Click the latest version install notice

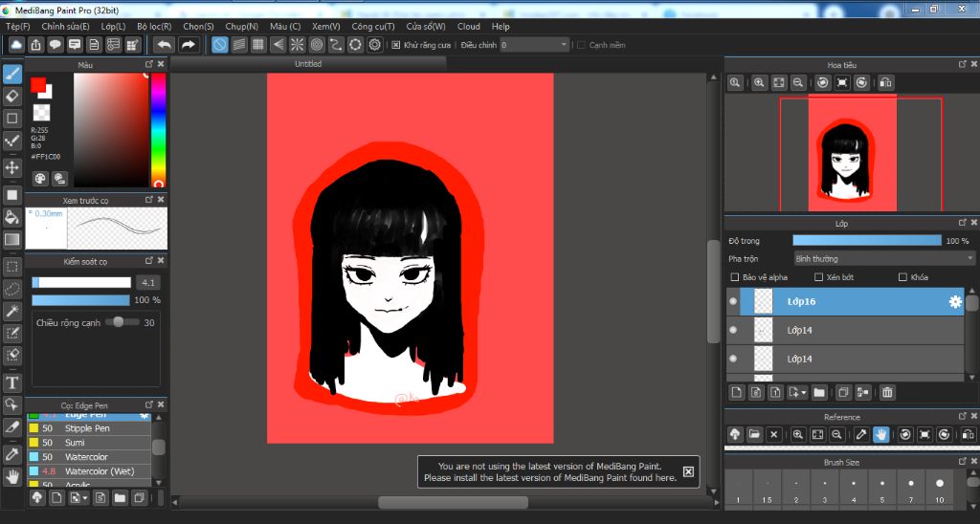pos(550,471)
